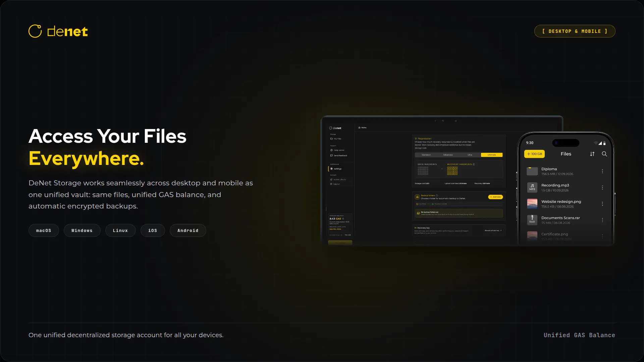This screenshot has width=644, height=362.
Task: Open Settings in desktop sidebar
Action: 336,169
